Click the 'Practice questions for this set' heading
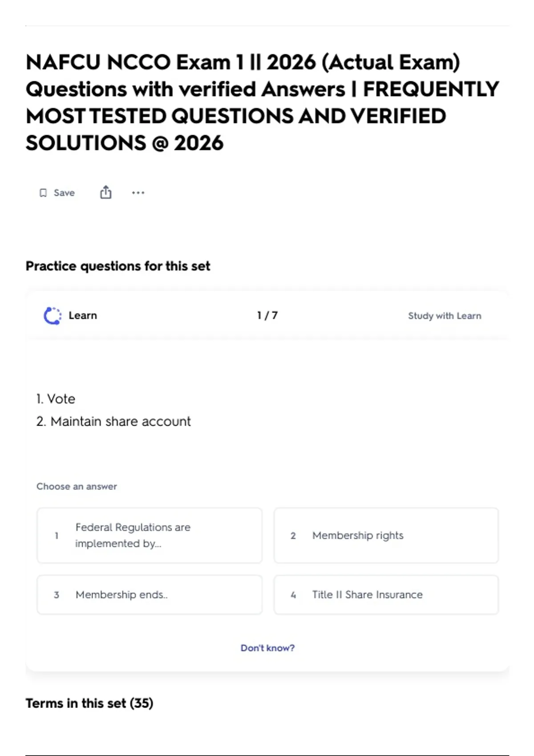The width and height of the screenshot is (534, 756). (118, 266)
